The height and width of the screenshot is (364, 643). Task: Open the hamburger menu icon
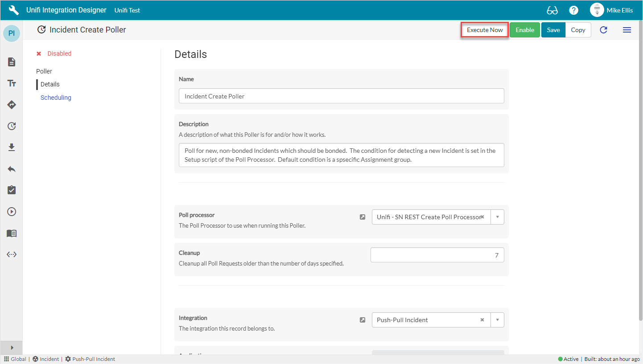[627, 30]
